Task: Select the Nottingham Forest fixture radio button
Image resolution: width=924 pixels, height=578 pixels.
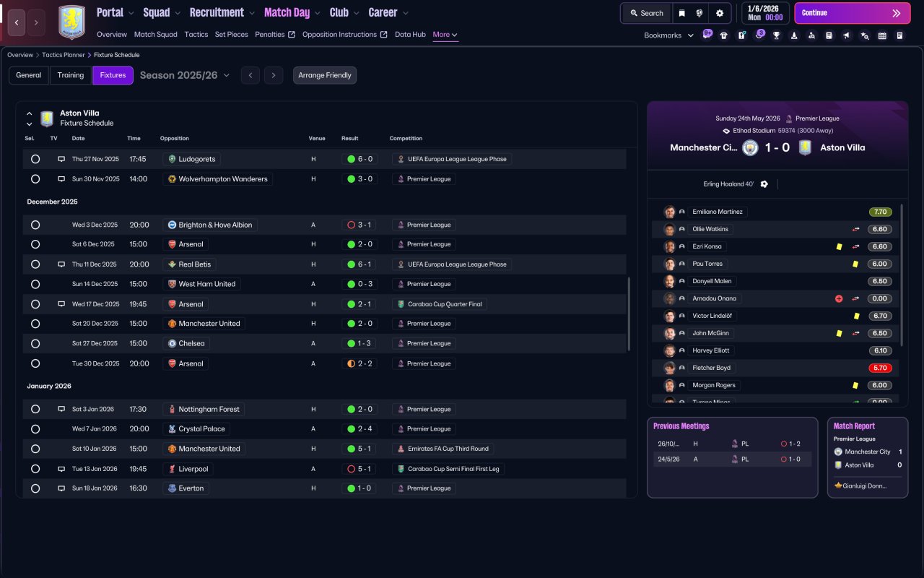Action: tap(35, 409)
